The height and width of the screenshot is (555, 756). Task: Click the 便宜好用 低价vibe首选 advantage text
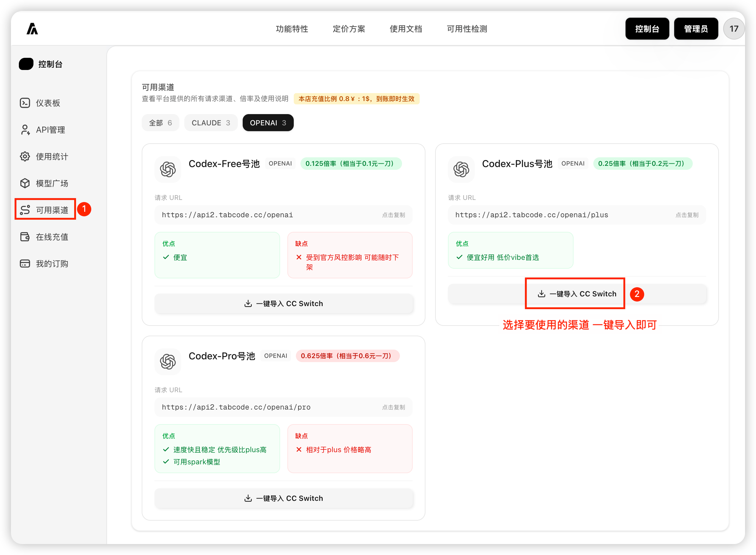[x=503, y=258]
